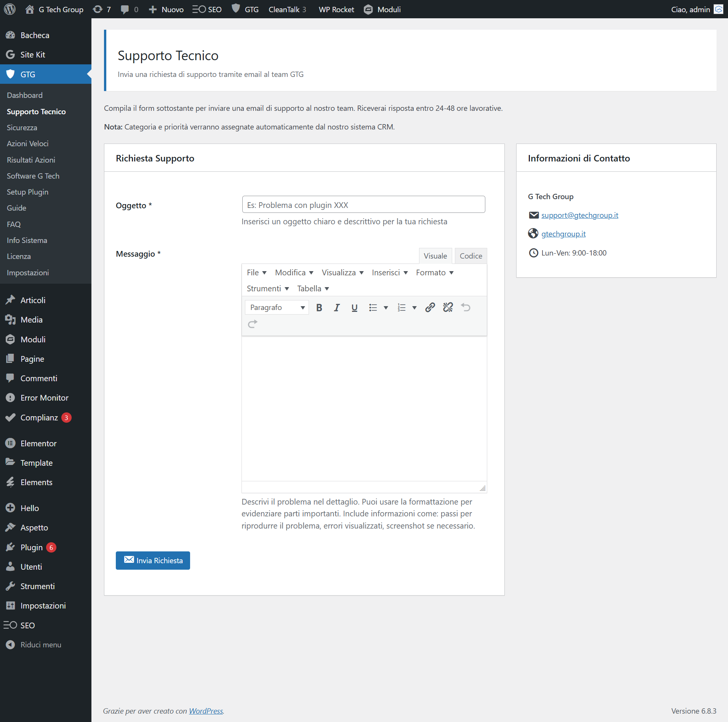Image resolution: width=728 pixels, height=722 pixels.
Task: Click the redo arrow in the editor
Action: tap(253, 324)
